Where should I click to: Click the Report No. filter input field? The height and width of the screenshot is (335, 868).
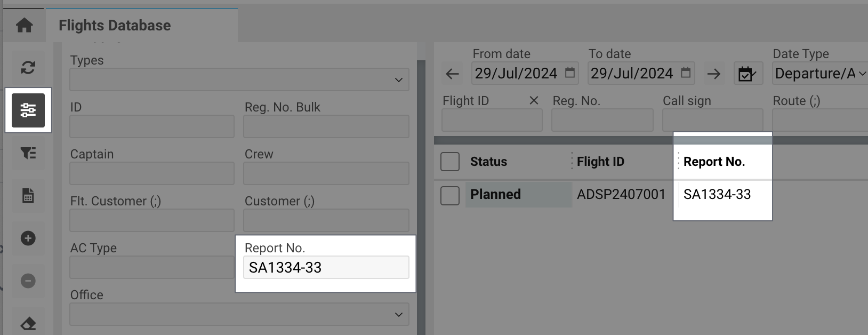pyautogui.click(x=326, y=267)
